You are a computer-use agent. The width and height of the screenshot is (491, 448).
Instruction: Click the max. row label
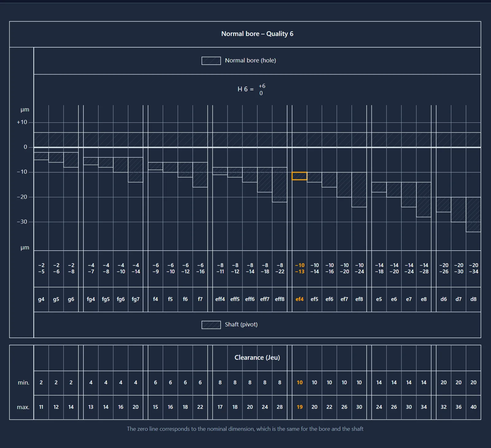[x=23, y=407]
